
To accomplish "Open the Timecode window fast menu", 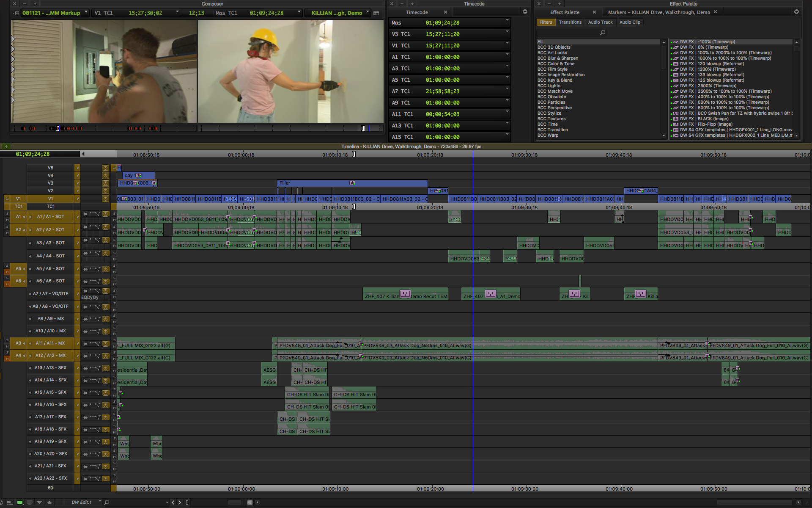I will click(525, 12).
